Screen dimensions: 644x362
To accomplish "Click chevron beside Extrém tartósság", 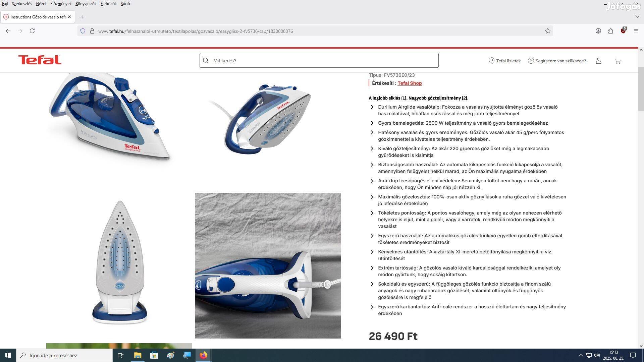I will coord(372,268).
